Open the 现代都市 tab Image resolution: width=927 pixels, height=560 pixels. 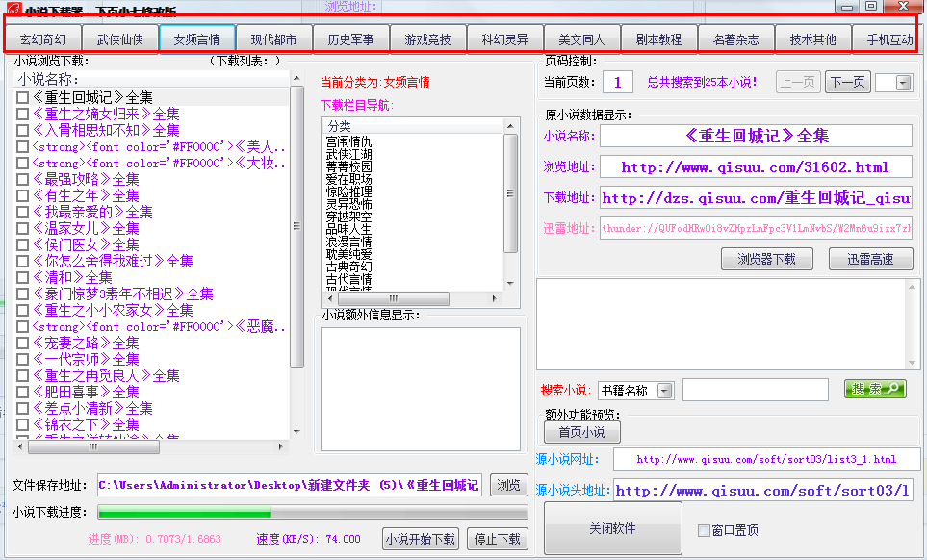click(x=273, y=39)
